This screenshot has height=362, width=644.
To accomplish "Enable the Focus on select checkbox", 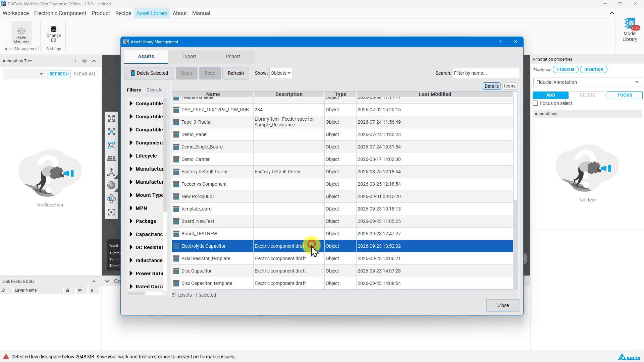I will click(x=535, y=104).
